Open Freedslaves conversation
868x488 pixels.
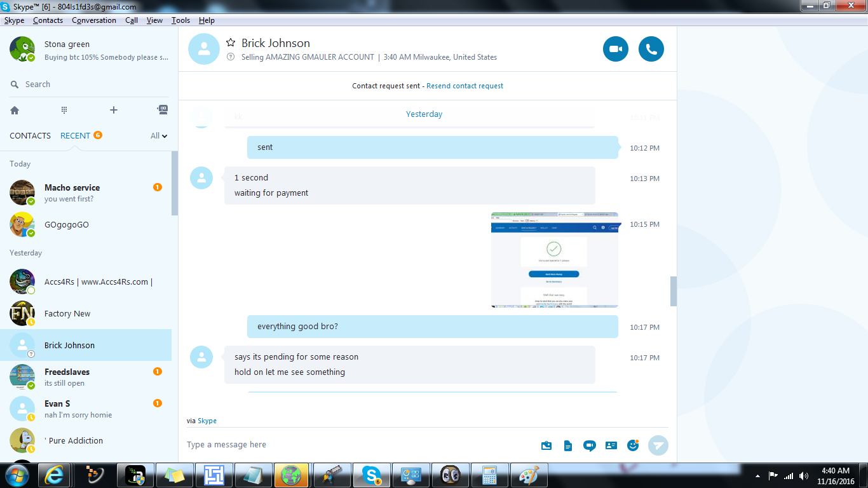[x=86, y=377]
